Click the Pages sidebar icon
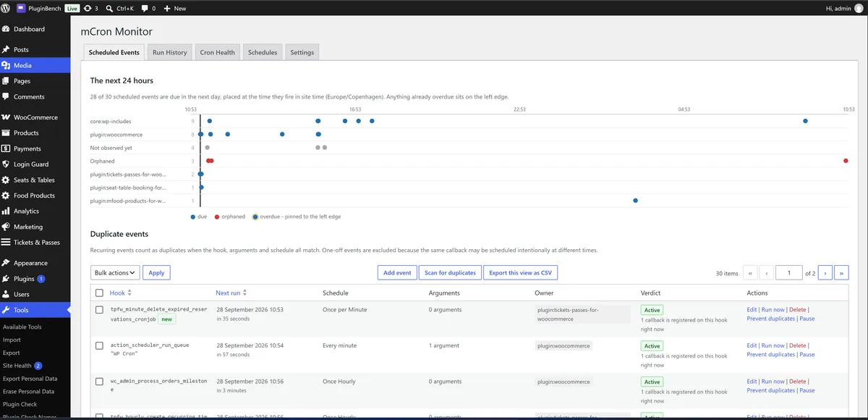This screenshot has width=868, height=420. [x=7, y=81]
